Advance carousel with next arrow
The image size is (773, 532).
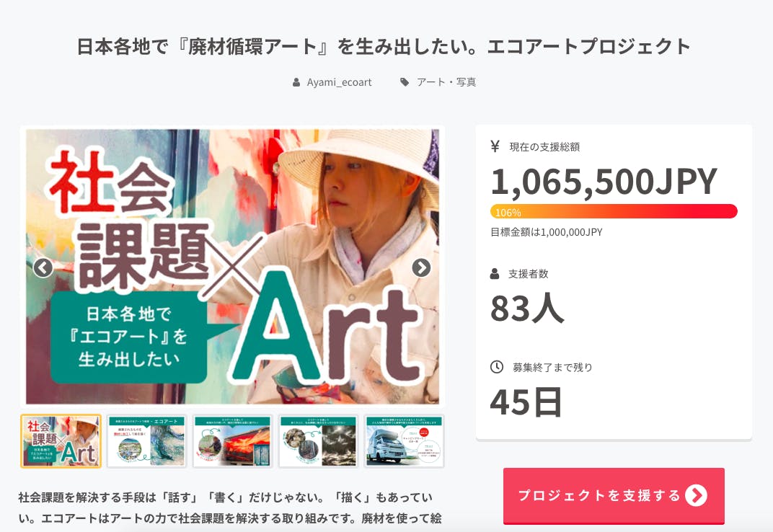point(421,268)
